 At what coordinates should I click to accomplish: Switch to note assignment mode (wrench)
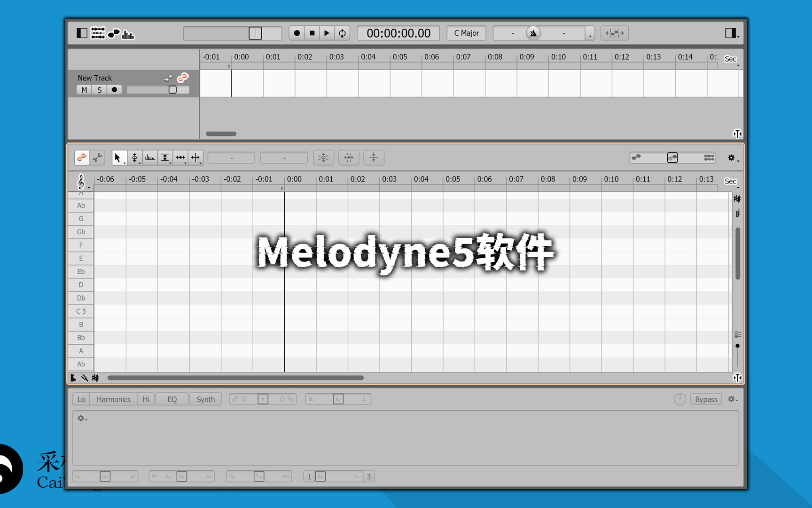pos(97,158)
